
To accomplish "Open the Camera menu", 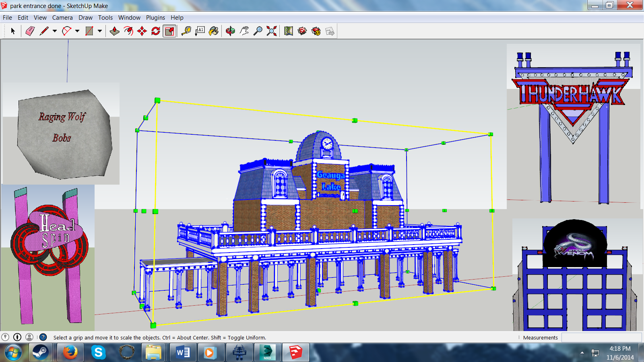I will click(x=62, y=18).
